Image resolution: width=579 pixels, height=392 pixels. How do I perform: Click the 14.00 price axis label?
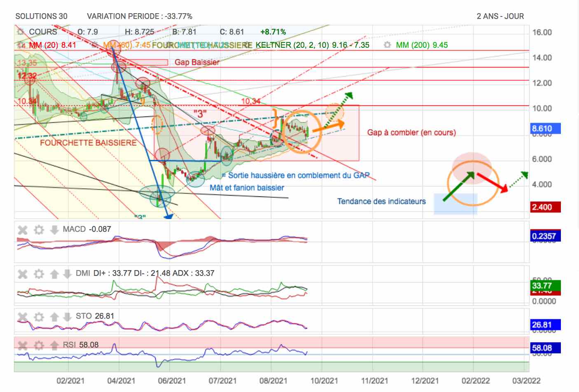[x=542, y=58]
